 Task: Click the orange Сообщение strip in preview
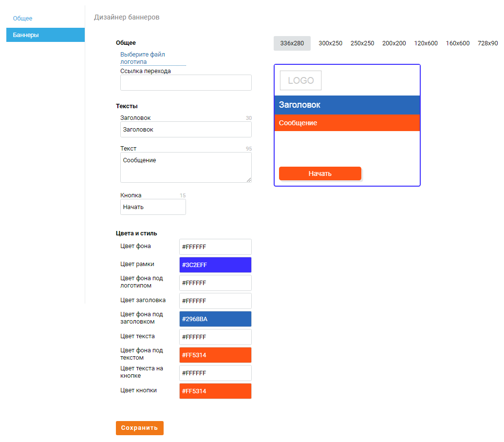[x=347, y=123]
